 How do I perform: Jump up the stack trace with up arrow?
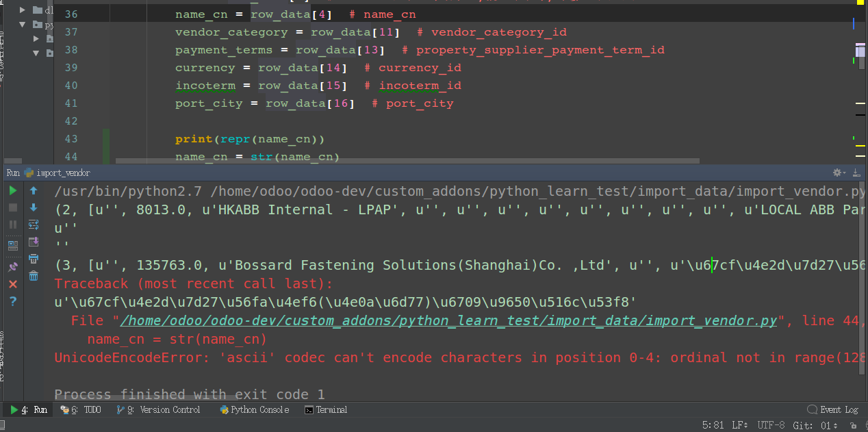tap(33, 190)
